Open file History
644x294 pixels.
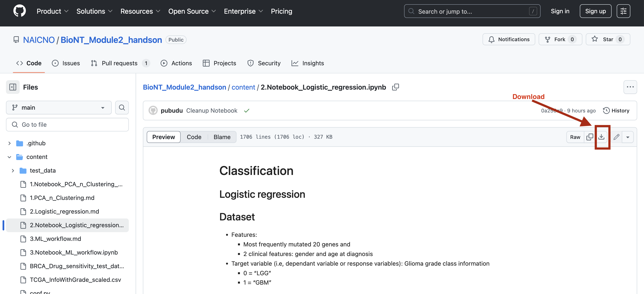(x=616, y=111)
